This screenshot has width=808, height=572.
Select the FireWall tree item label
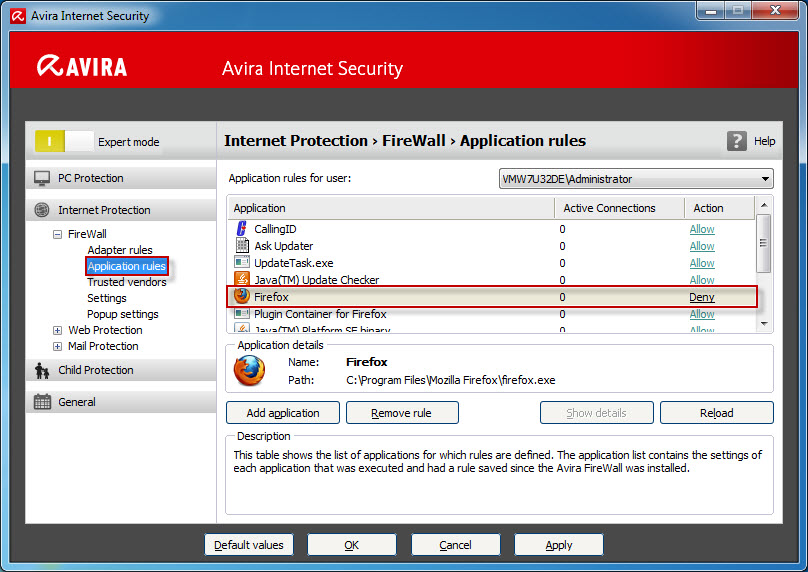tap(87, 234)
